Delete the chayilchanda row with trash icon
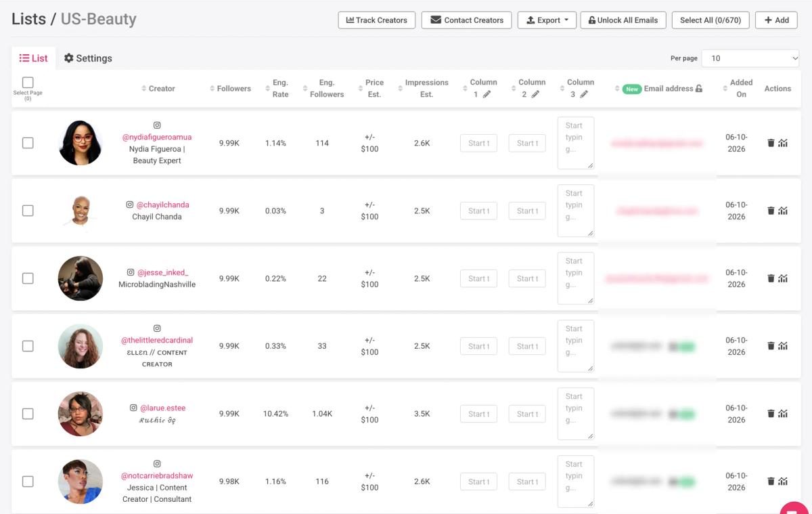The width and height of the screenshot is (812, 514). click(771, 211)
